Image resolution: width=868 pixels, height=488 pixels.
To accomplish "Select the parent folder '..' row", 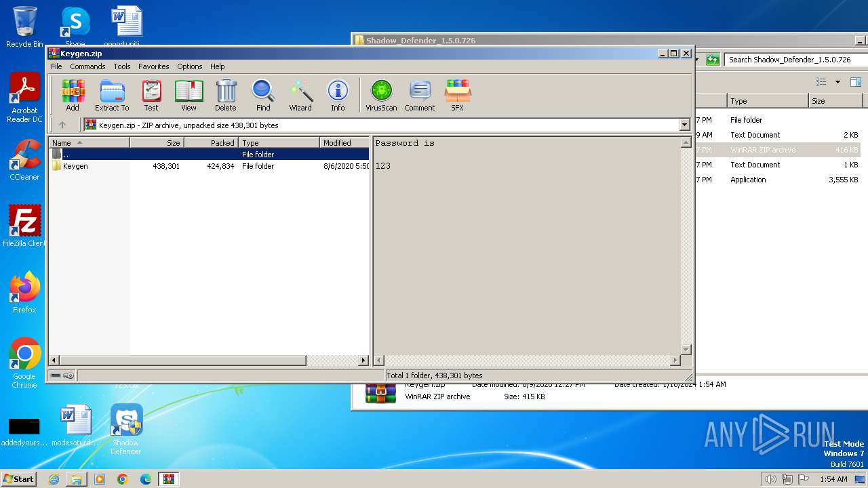I will click(x=210, y=155).
